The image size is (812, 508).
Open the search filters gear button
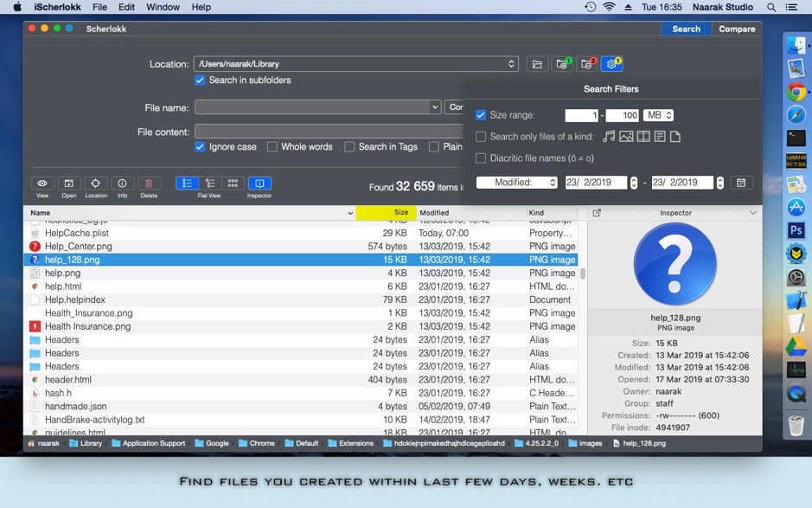point(611,64)
